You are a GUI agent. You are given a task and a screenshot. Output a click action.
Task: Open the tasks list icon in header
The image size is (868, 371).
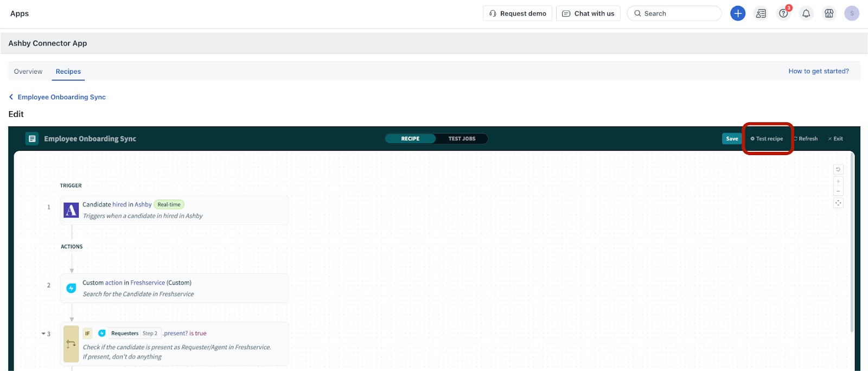pyautogui.click(x=761, y=14)
